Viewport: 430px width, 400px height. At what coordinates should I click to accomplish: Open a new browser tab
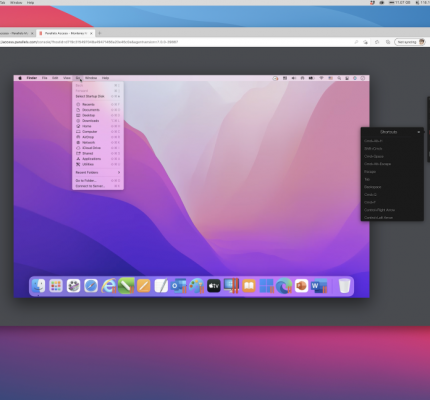99,33
